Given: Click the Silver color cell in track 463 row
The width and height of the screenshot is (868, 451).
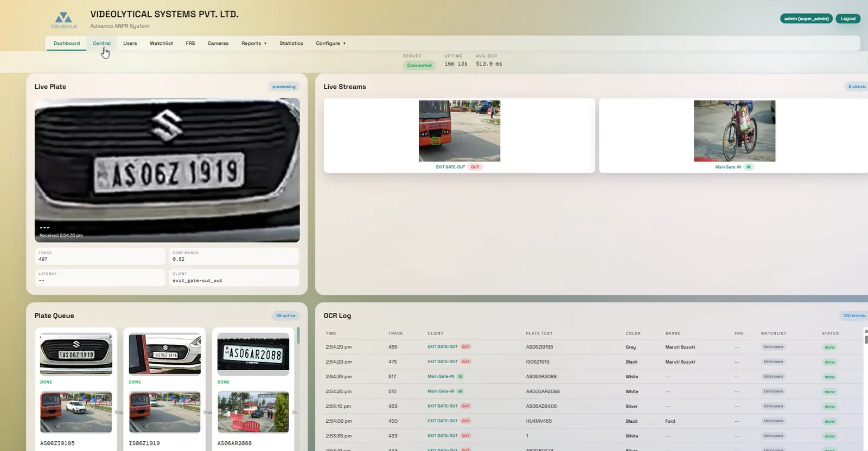Looking at the screenshot, I should [631, 406].
